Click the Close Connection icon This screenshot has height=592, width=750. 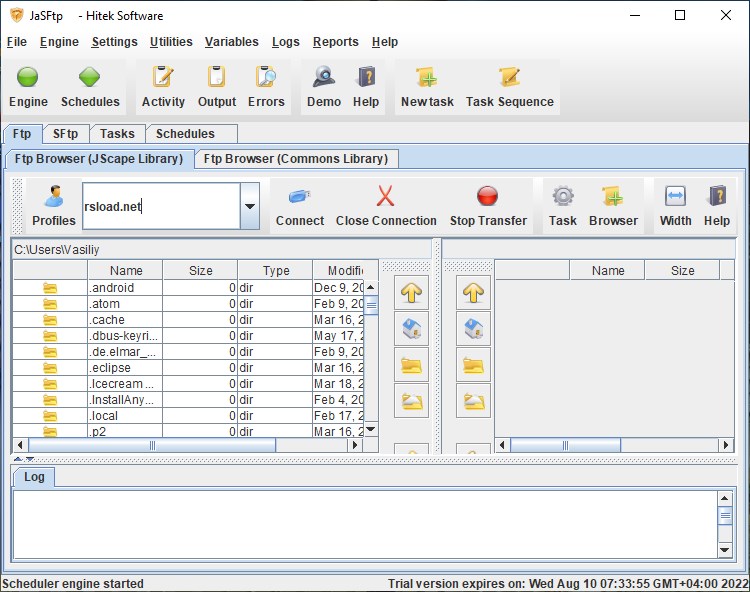point(386,206)
